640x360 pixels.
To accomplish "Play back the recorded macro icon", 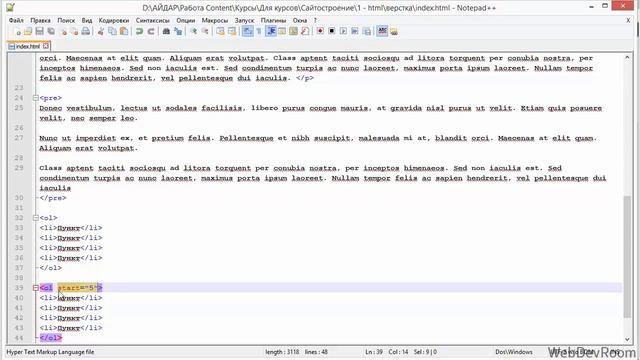I will point(343,31).
